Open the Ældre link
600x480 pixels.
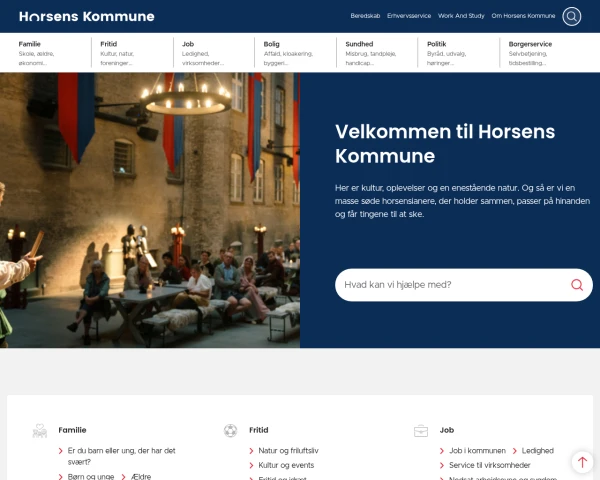point(141,477)
